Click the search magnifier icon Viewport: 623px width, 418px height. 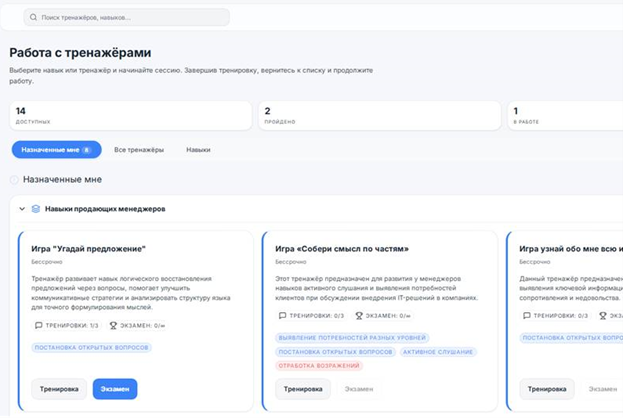click(x=33, y=17)
